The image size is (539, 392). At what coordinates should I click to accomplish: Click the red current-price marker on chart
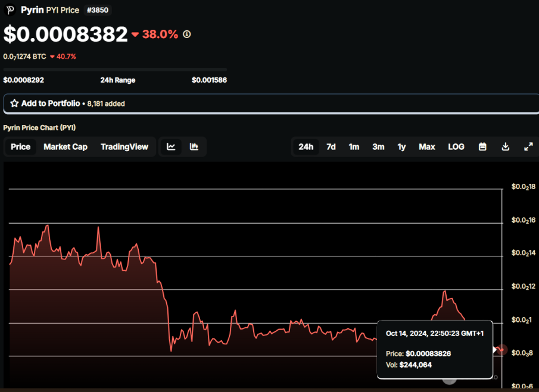(x=502, y=350)
